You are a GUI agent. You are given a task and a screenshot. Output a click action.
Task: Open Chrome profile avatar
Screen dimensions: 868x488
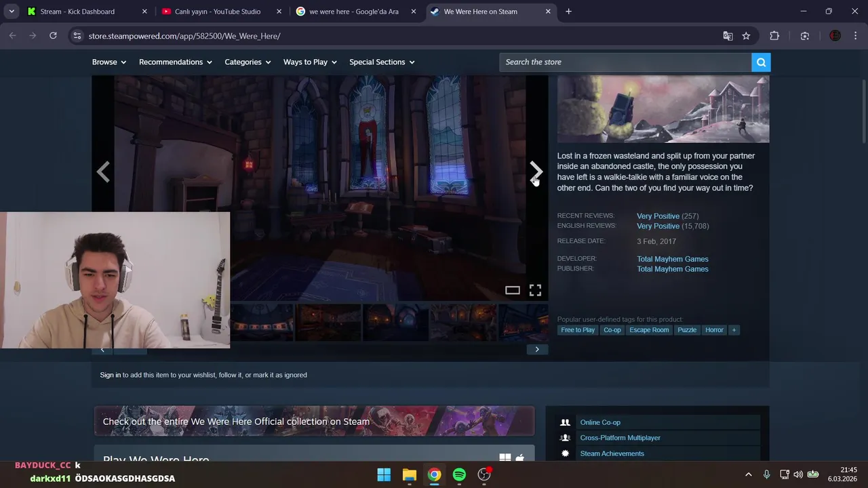click(x=835, y=36)
